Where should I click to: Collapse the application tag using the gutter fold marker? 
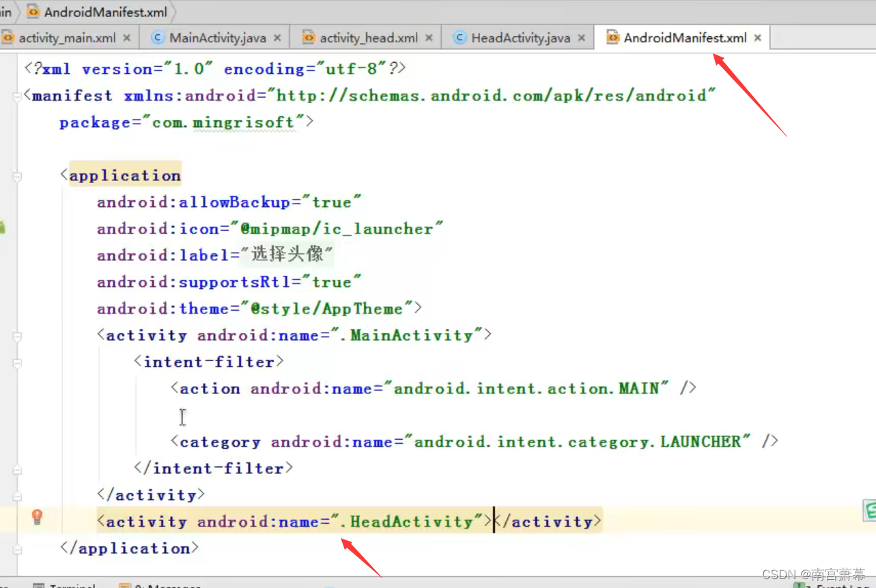(x=17, y=177)
